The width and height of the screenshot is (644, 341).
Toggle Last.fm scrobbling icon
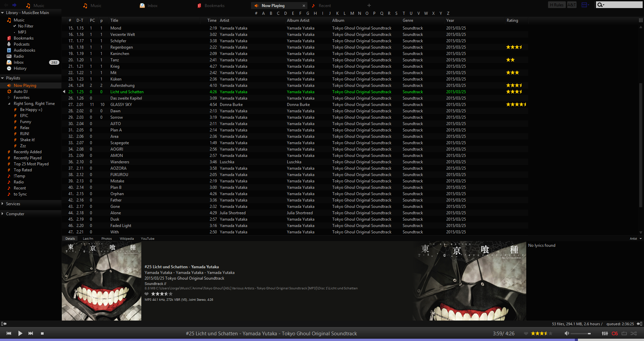(615, 333)
